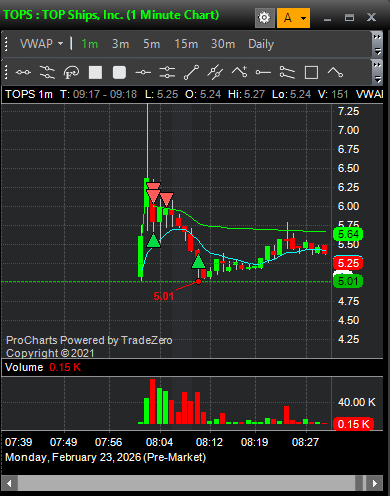Select the polyline with plus tool
The image size is (390, 496).
click(x=239, y=72)
